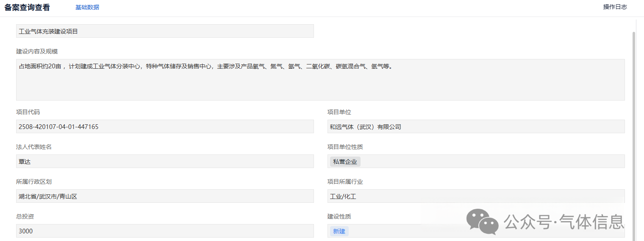Switch to the 基础数据 tab
Image resolution: width=644 pixels, height=241 pixels.
point(87,7)
